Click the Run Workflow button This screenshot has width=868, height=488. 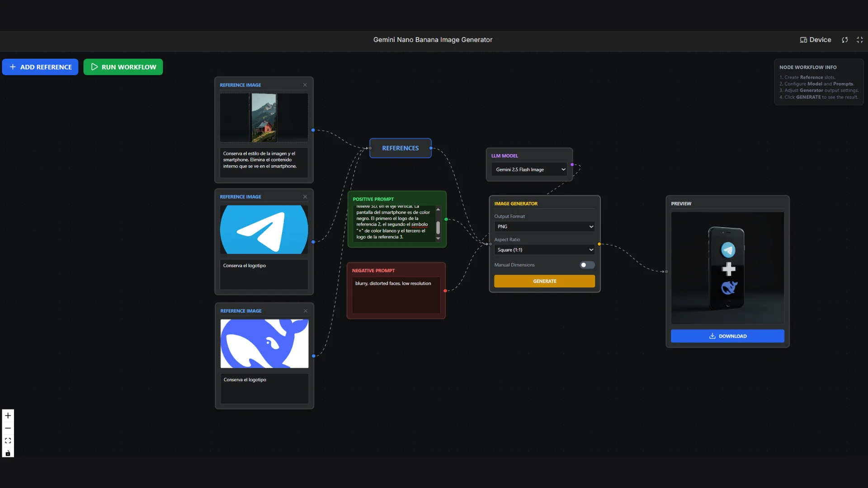coord(123,67)
